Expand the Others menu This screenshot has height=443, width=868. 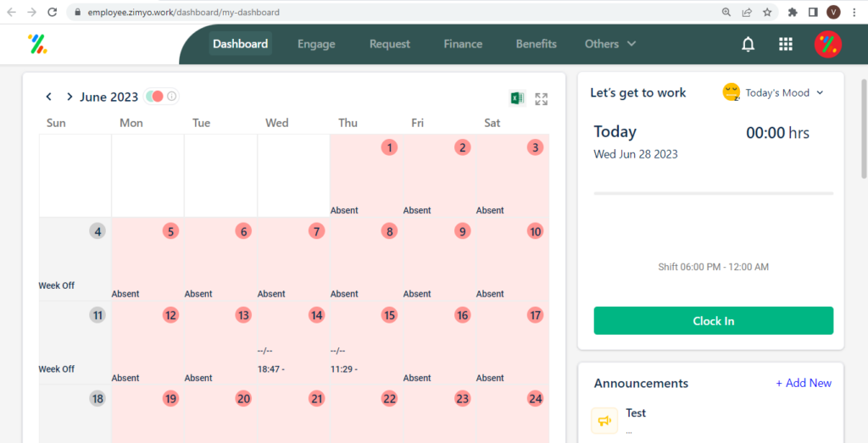point(610,44)
